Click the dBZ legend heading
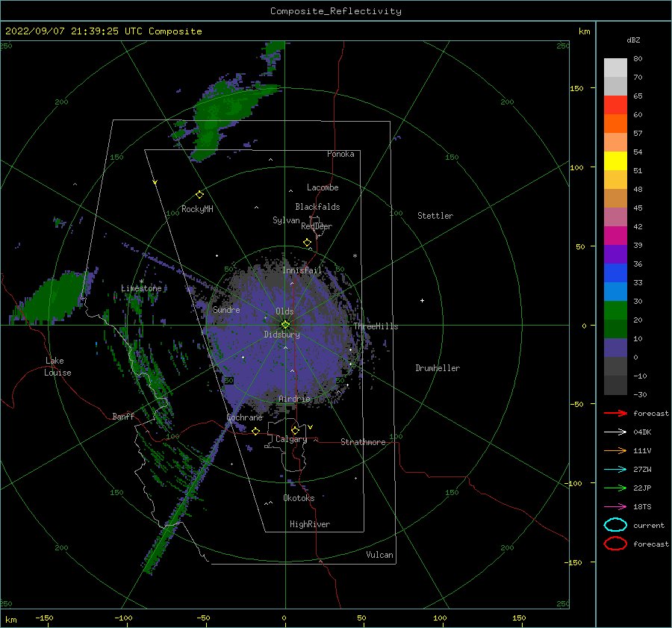The height and width of the screenshot is (628, 672). (x=633, y=40)
